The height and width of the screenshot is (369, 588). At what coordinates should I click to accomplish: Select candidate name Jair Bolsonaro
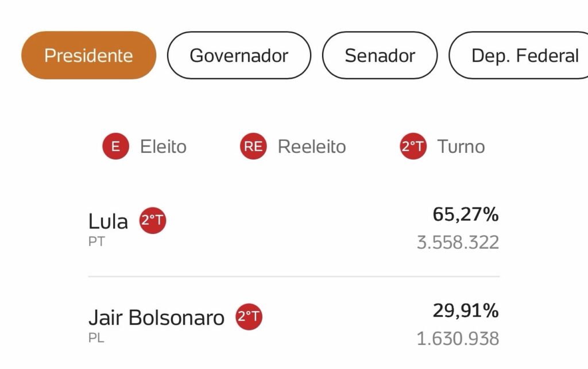pyautogui.click(x=156, y=317)
